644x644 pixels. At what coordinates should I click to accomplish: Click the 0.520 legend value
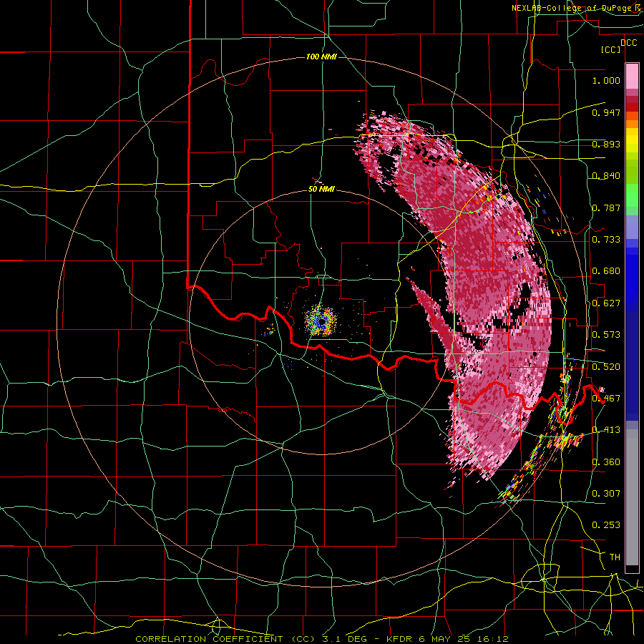[606, 366]
